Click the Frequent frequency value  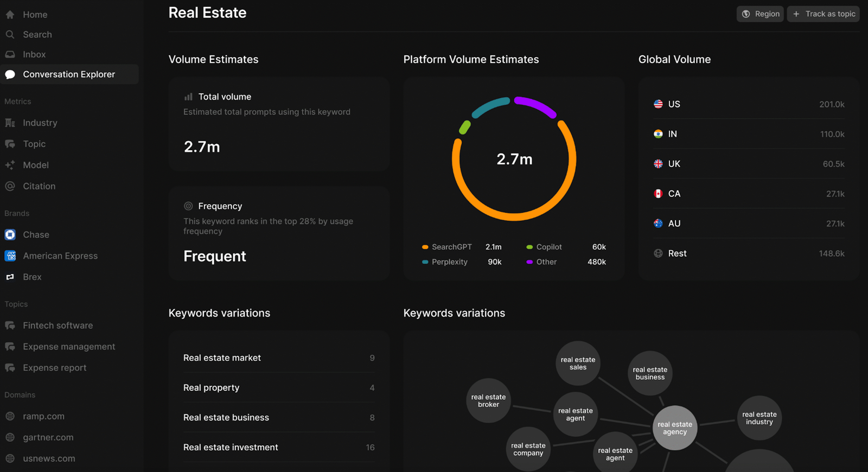point(215,256)
